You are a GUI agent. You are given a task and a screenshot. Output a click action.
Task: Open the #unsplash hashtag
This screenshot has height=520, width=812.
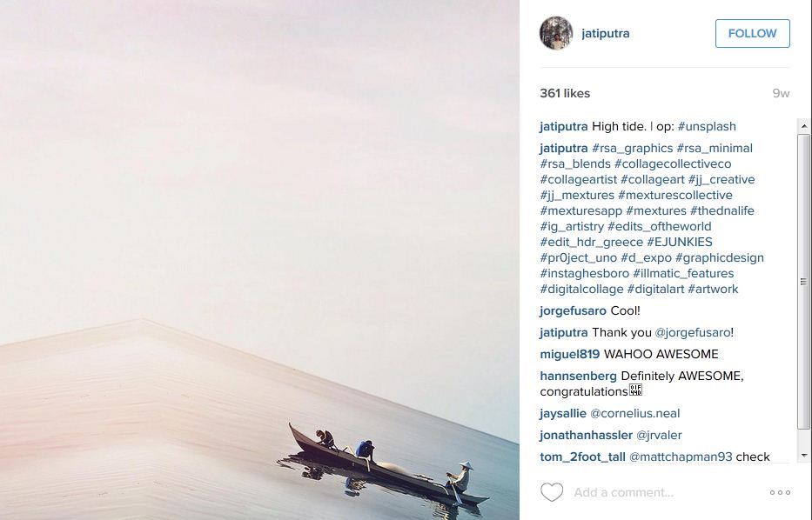pos(707,127)
